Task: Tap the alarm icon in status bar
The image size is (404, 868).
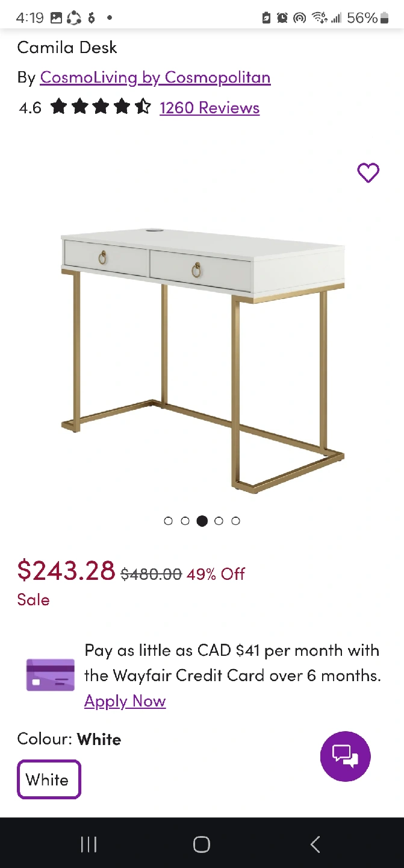Action: [282, 18]
